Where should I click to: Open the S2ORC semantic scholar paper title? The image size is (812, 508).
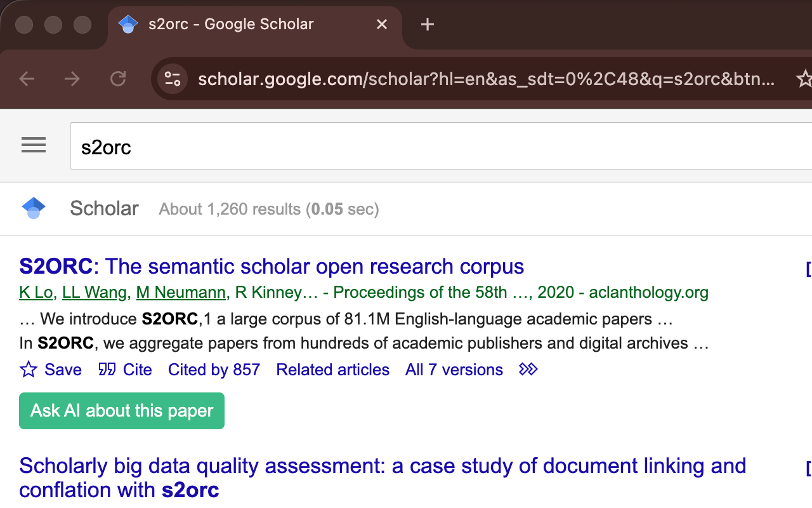[x=272, y=266]
